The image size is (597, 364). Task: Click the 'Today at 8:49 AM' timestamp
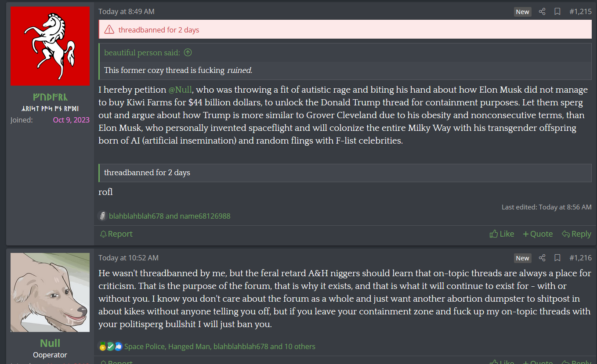point(127,12)
